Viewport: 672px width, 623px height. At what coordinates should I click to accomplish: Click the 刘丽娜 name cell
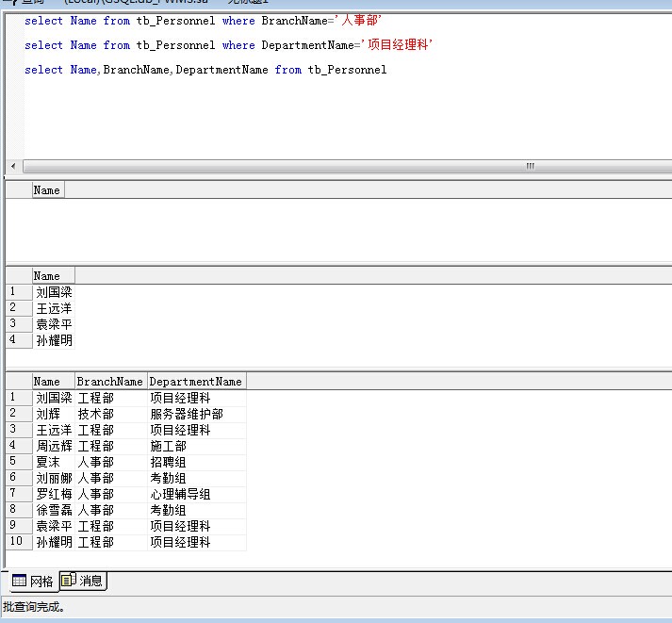[x=54, y=478]
